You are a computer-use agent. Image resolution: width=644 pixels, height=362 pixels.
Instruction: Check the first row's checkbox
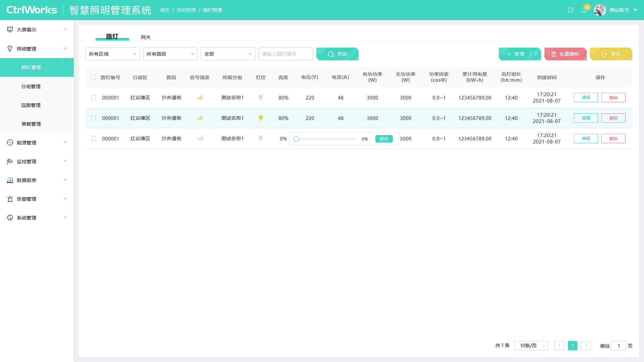[94, 98]
